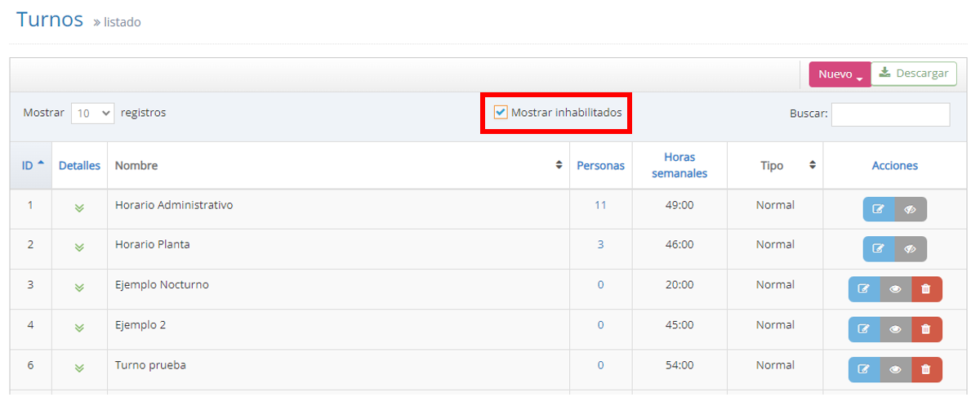Screen dimensions: 980x406
Task: Click trash icon for Turno prueba
Action: (926, 369)
